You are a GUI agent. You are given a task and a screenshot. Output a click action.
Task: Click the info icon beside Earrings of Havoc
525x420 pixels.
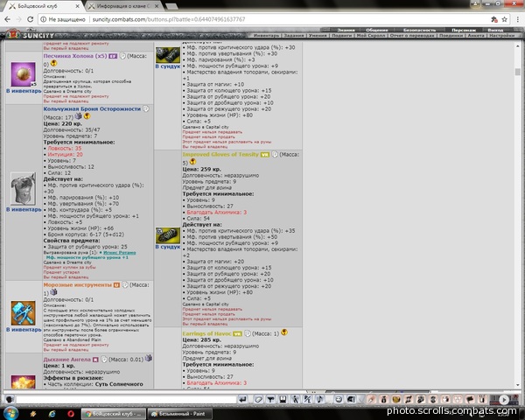click(248, 333)
